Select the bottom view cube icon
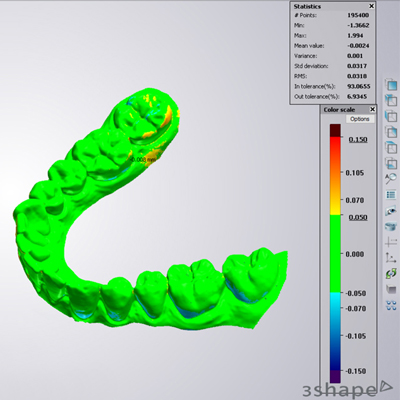The width and height of the screenshot is (400, 400). tap(391, 163)
